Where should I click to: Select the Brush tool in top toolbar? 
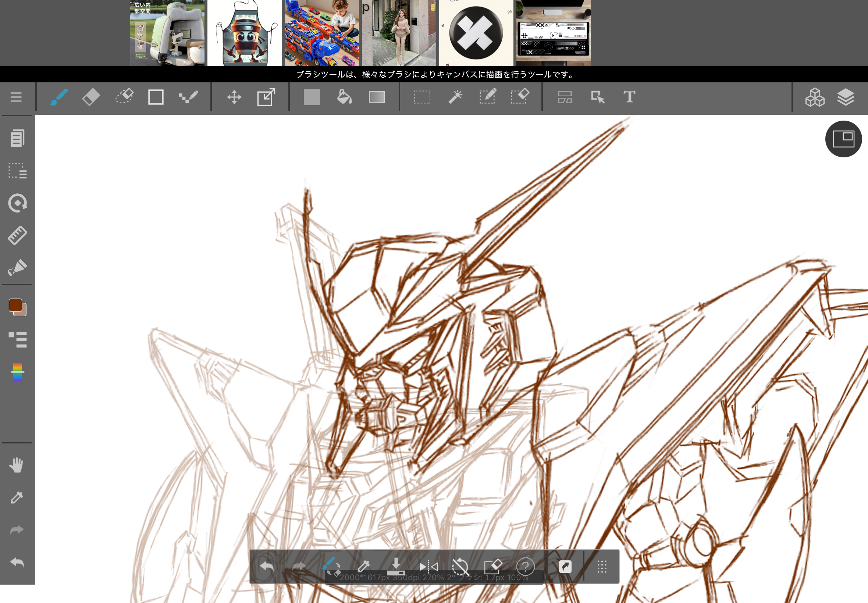[59, 97]
